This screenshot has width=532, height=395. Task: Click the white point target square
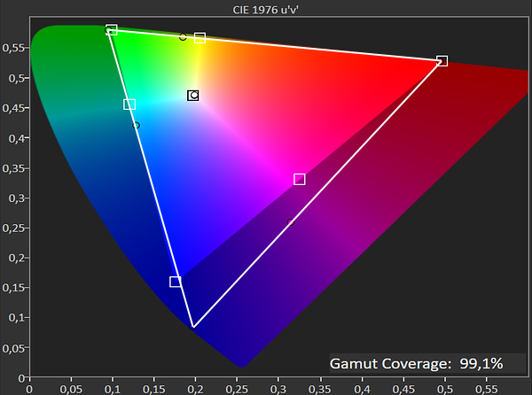(x=193, y=96)
